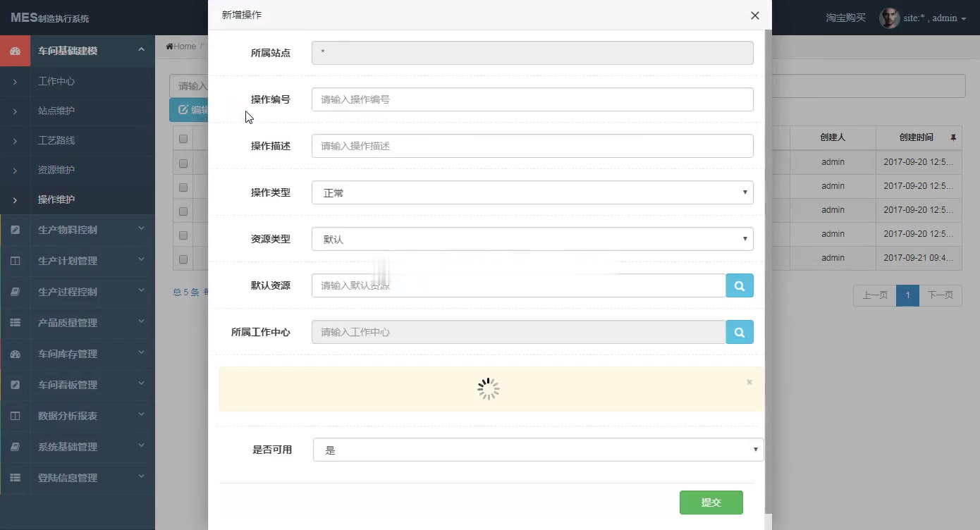Screen dimensions: 980x530
Task: Click the dashboard icon next to 车间基础建模
Action: click(x=15, y=51)
